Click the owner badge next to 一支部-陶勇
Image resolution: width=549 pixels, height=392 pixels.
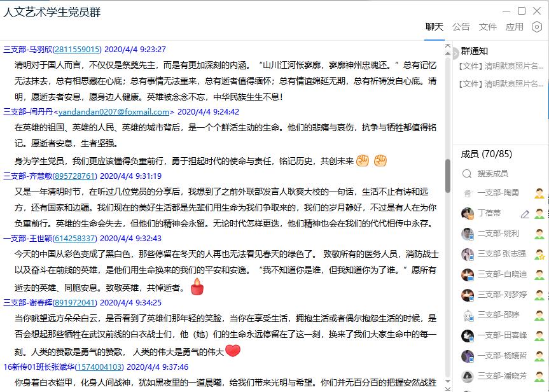pyautogui.click(x=539, y=193)
